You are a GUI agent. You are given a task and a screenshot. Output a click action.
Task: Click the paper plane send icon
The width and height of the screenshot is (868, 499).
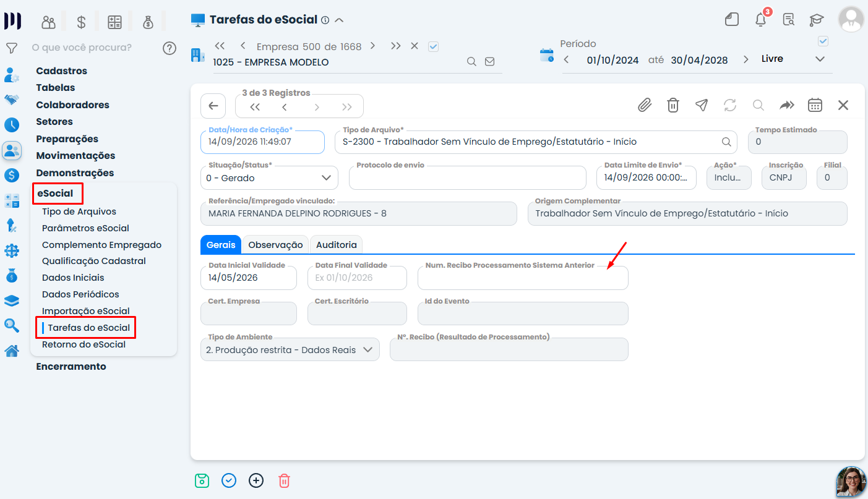pyautogui.click(x=702, y=105)
